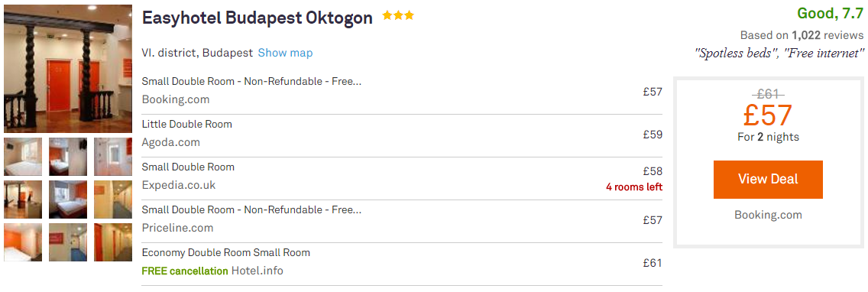
Task: Select the Priceline.com £57 offer
Action: click(402, 221)
